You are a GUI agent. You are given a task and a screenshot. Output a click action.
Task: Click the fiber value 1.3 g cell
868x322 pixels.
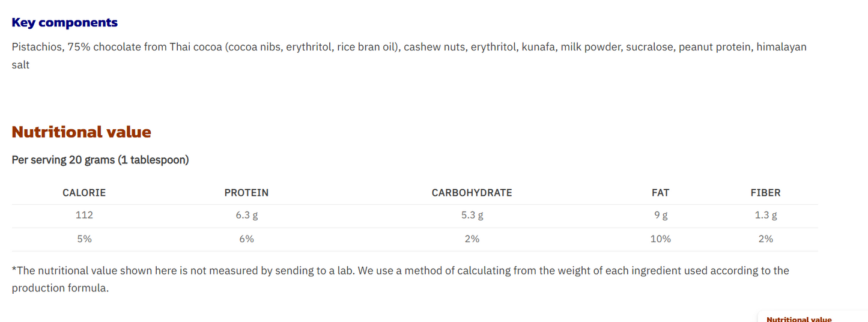[765, 215]
